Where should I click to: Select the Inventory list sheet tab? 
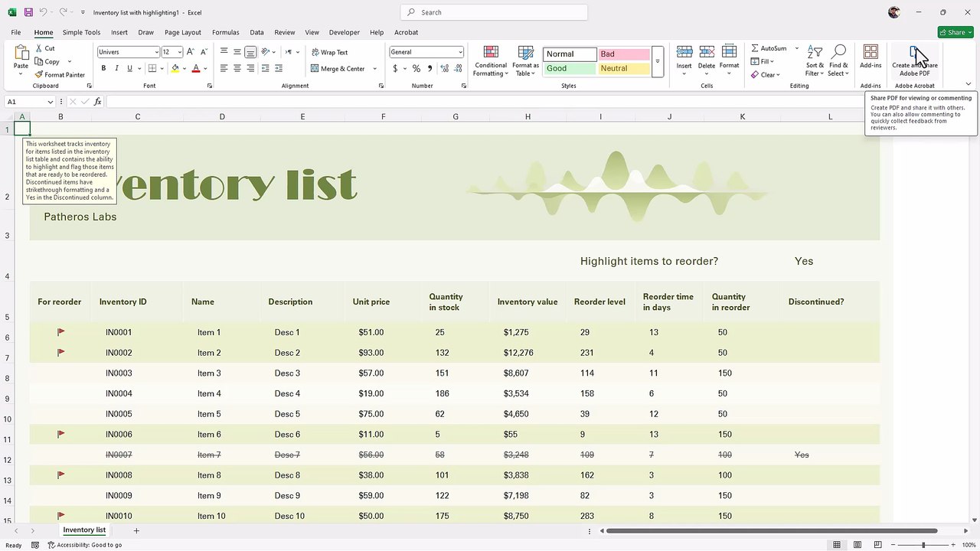pos(84,530)
